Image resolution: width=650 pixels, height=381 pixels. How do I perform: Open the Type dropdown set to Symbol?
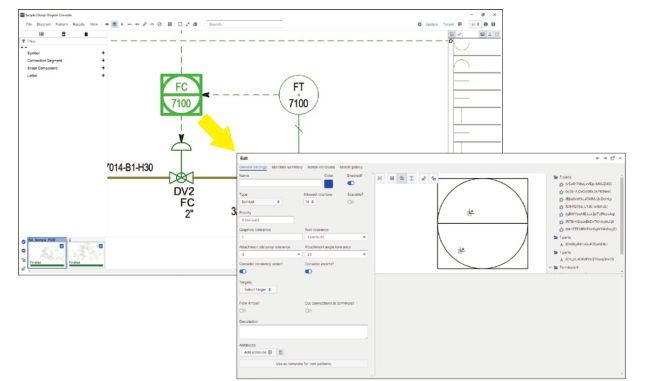tap(260, 202)
